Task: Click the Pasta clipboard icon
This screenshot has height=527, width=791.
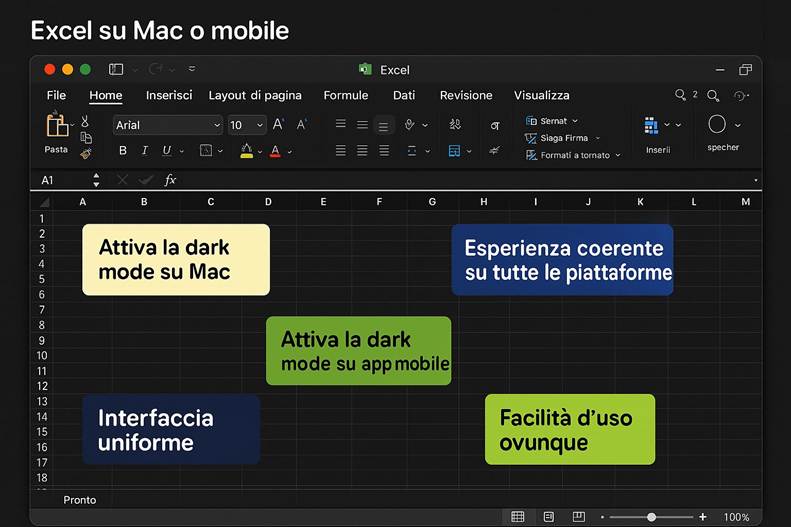Action: click(x=57, y=126)
